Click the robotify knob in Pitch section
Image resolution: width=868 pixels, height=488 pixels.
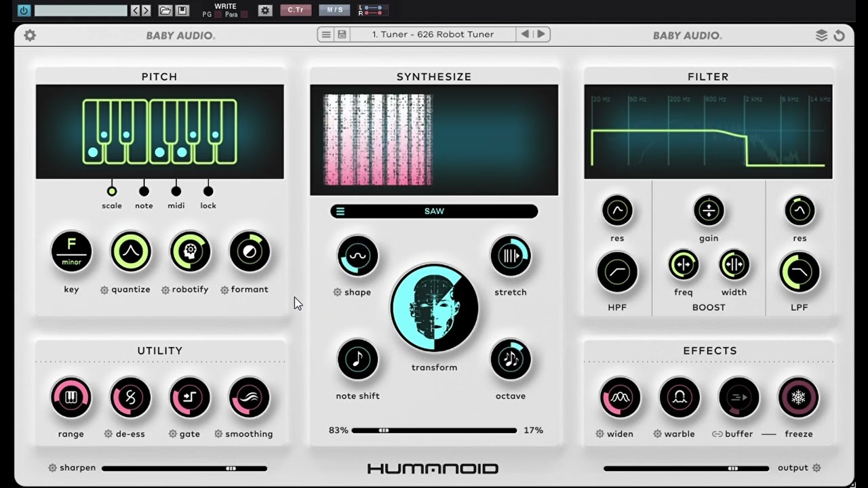(190, 251)
